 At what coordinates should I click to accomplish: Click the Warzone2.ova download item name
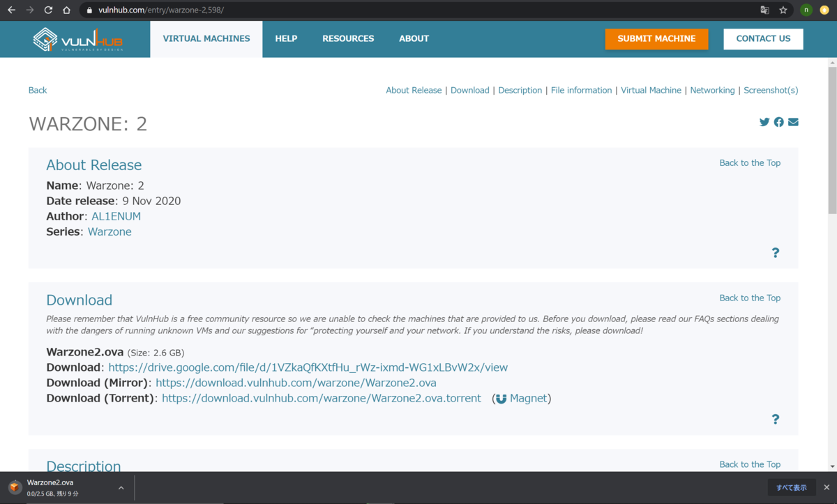click(x=50, y=482)
